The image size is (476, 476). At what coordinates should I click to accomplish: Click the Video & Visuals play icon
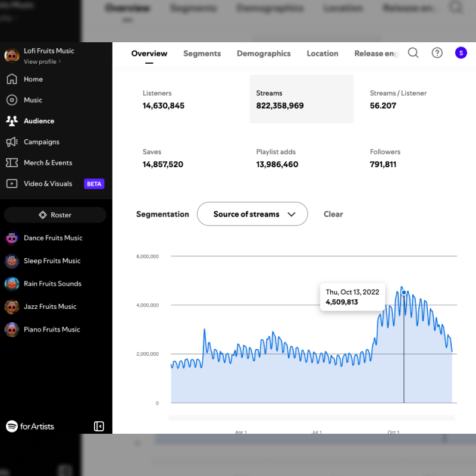tap(12, 183)
